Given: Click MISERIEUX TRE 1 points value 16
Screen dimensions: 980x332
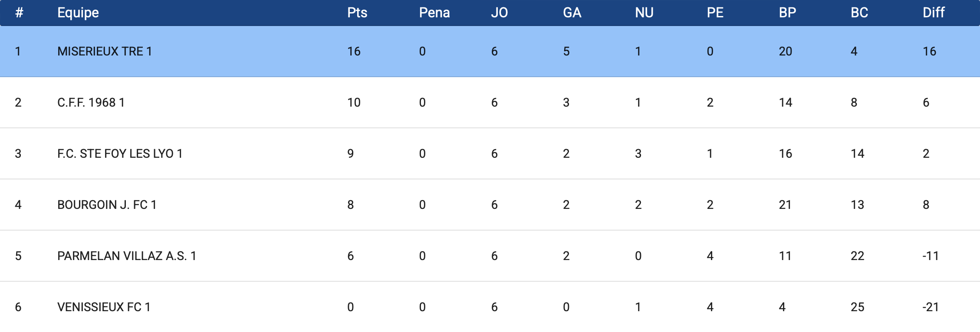Looking at the screenshot, I should pos(354,51).
